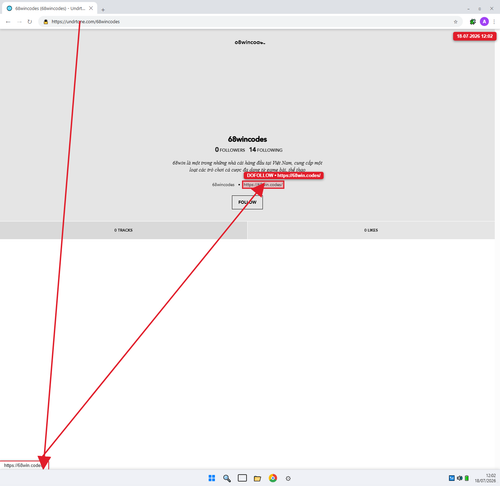
Task: Click the blue tray icon left of the speaker
Action: click(x=452, y=478)
